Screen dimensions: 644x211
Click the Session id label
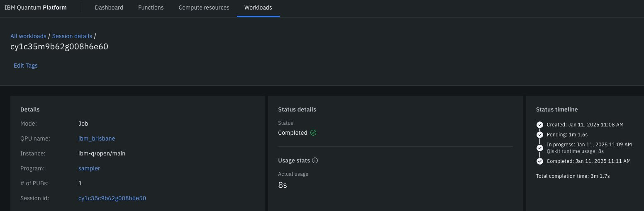(35, 198)
